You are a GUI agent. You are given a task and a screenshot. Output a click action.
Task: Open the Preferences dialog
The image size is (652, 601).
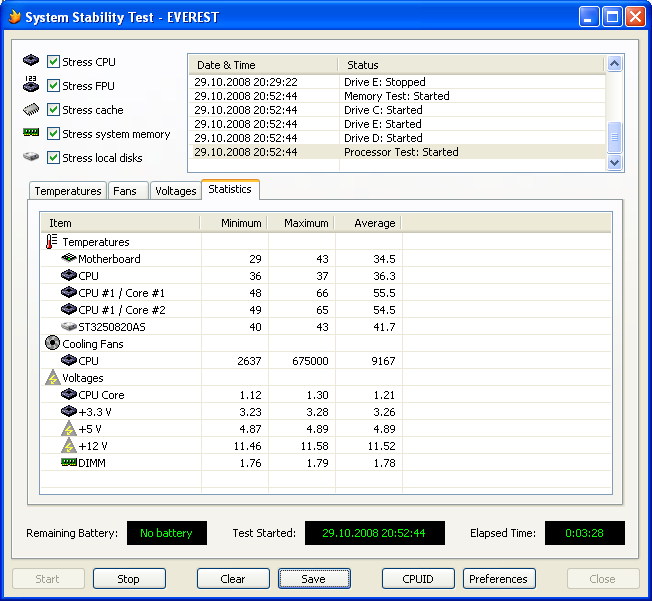[498, 579]
